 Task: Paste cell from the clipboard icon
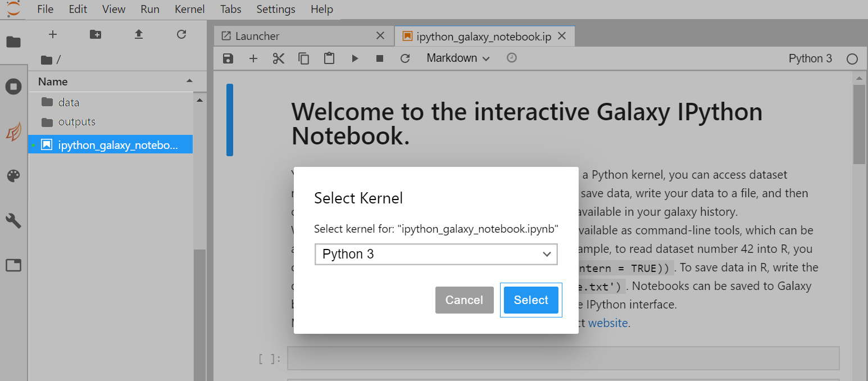tap(329, 58)
